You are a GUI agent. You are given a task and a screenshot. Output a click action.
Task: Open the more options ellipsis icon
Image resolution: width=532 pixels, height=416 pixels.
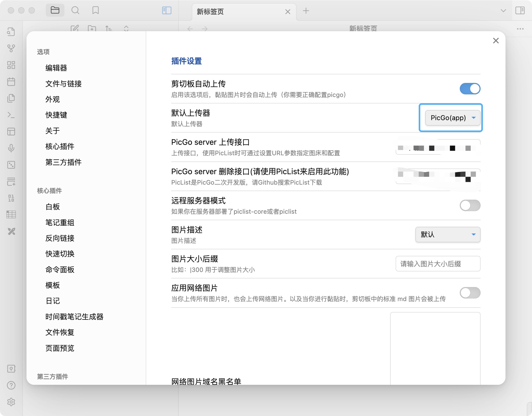tap(520, 29)
